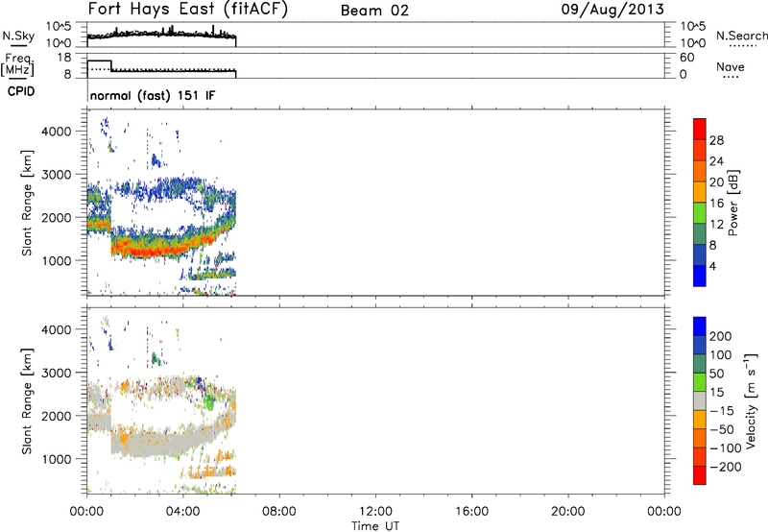Select the 'Beam 02' label
The width and height of the screenshot is (768, 532).
tap(374, 11)
